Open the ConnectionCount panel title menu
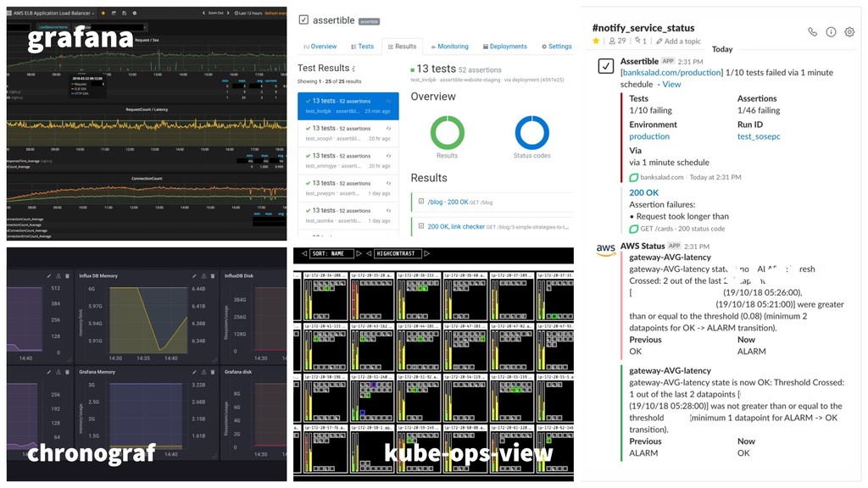The image size is (868, 488). [147, 179]
